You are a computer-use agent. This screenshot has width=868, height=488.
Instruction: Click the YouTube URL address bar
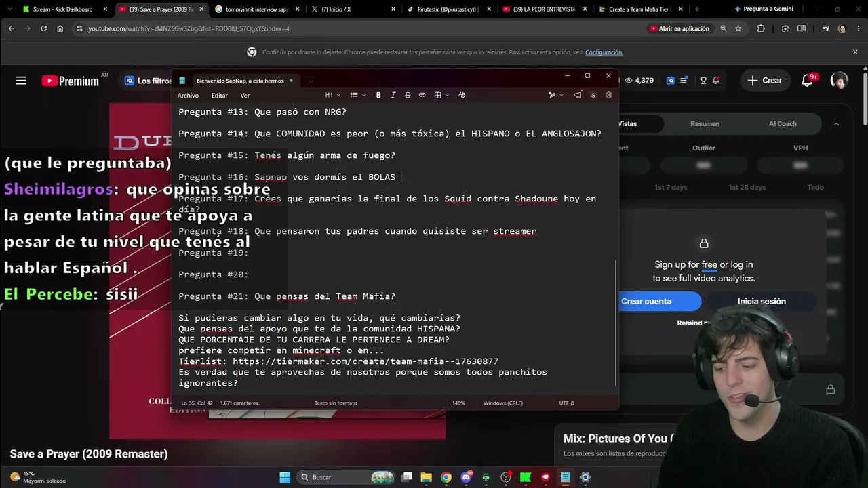point(359,28)
